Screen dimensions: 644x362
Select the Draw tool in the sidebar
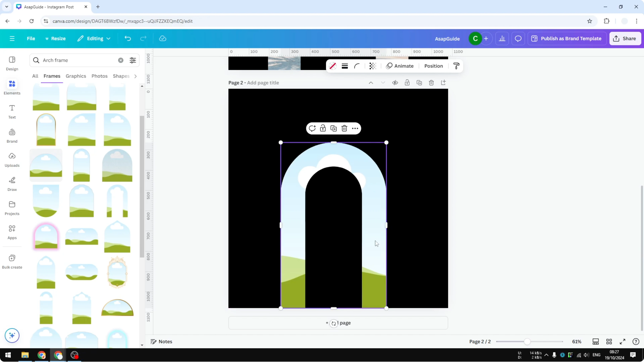click(12, 184)
